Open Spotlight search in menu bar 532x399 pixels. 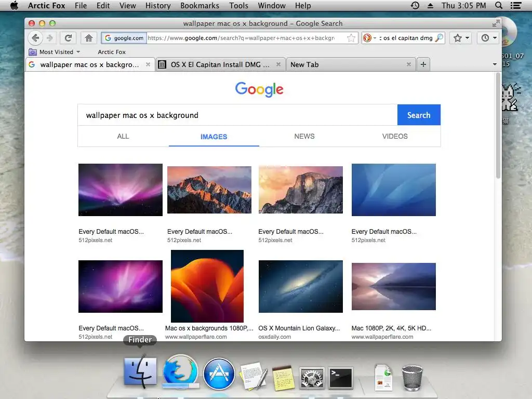click(x=498, y=5)
